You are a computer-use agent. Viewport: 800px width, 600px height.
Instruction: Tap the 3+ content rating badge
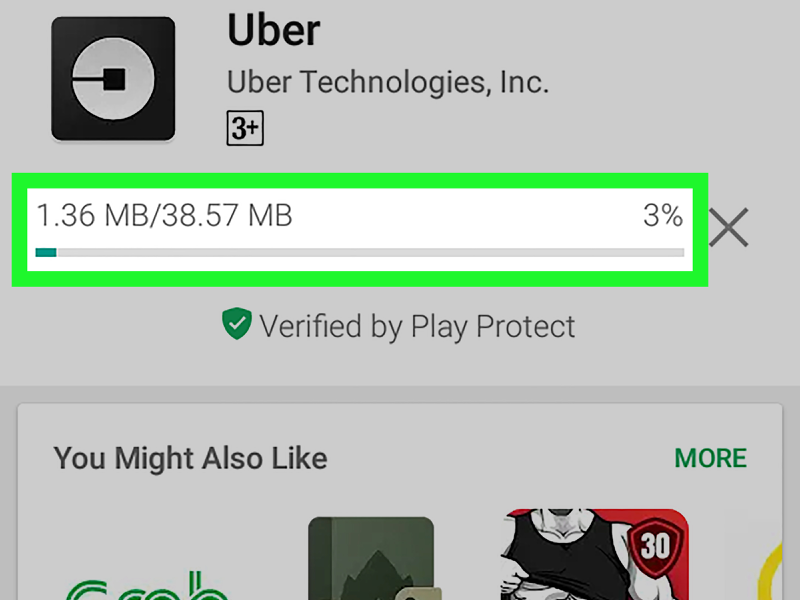coord(245,129)
